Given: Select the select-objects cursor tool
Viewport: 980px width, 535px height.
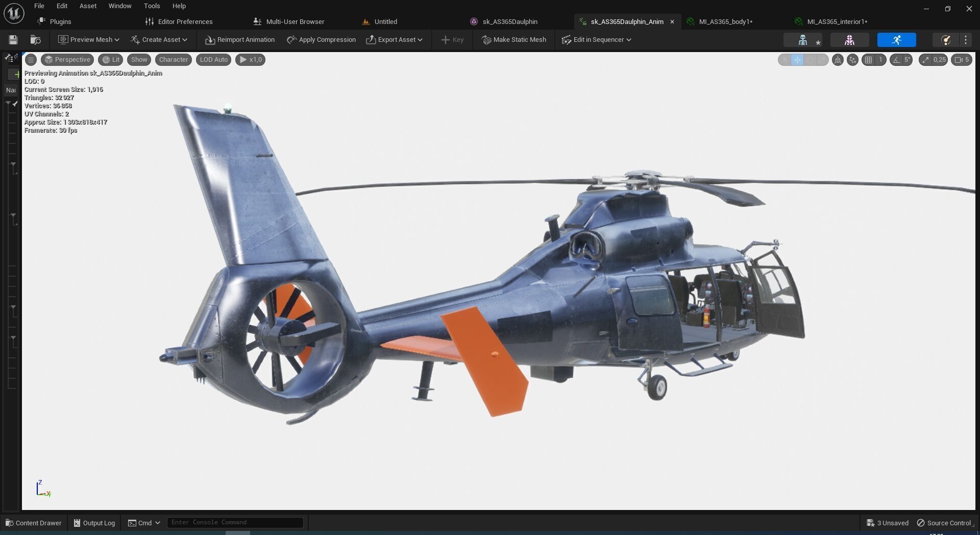Looking at the screenshot, I should [x=785, y=60].
